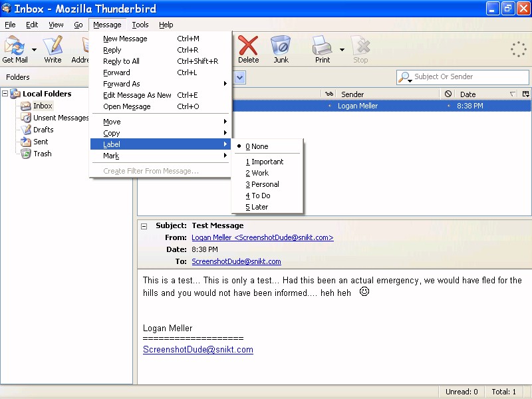Screen dimensions: 532x399
Task: Click the junk status column icon
Action: click(x=448, y=94)
